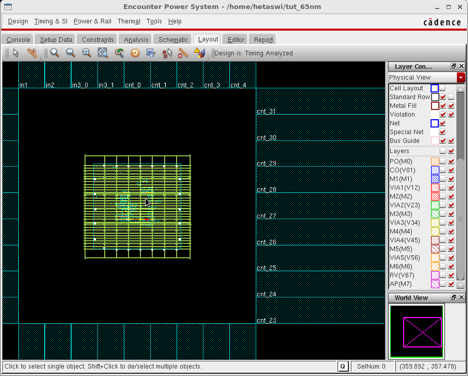
Task: Click the Bus Guide row label
Action: point(404,141)
